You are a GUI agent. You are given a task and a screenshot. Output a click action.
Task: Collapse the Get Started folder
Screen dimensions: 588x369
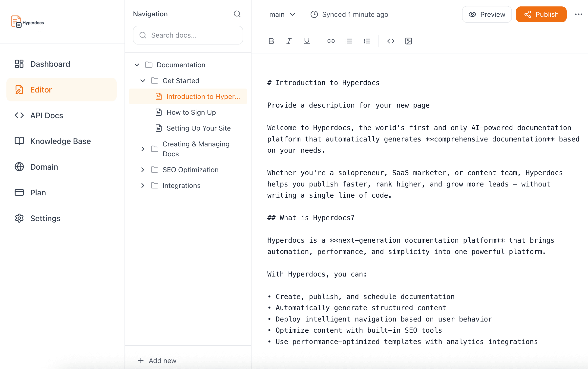coord(143,80)
